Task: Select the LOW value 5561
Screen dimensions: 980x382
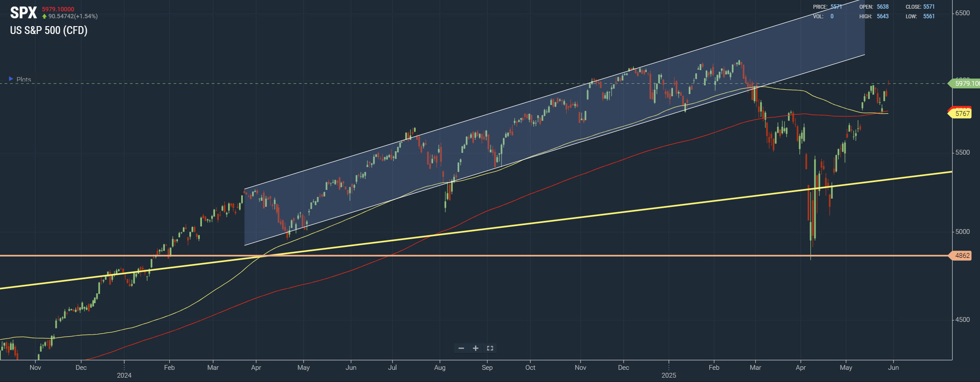Action: 929,17
